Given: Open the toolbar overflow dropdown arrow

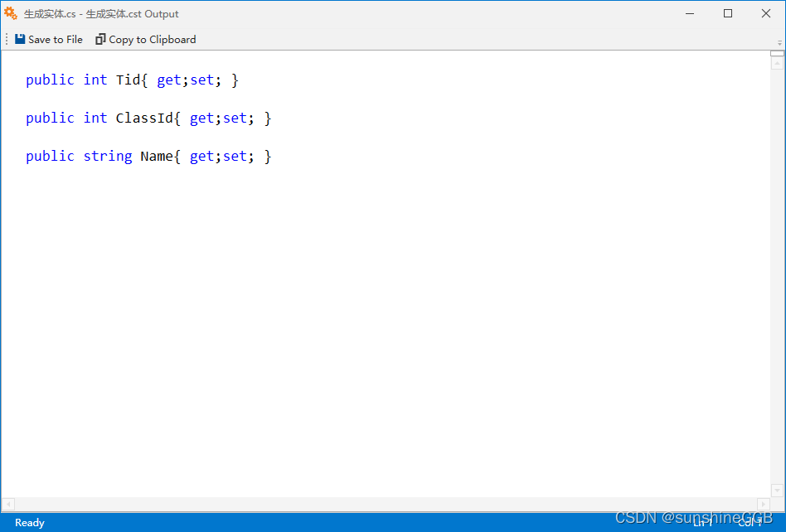Looking at the screenshot, I should 779,42.
